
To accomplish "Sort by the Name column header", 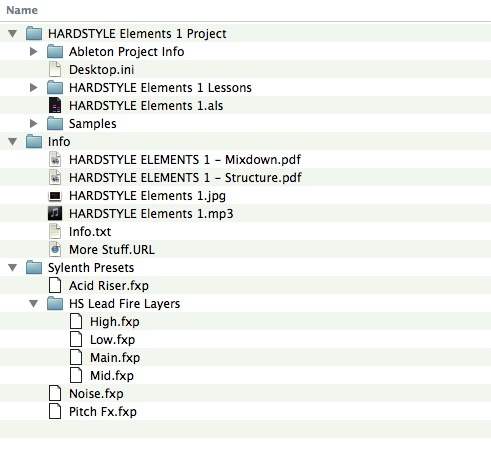I will [22, 10].
